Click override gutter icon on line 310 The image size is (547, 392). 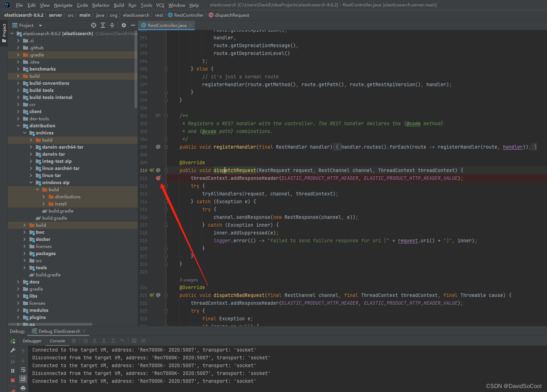(x=152, y=170)
